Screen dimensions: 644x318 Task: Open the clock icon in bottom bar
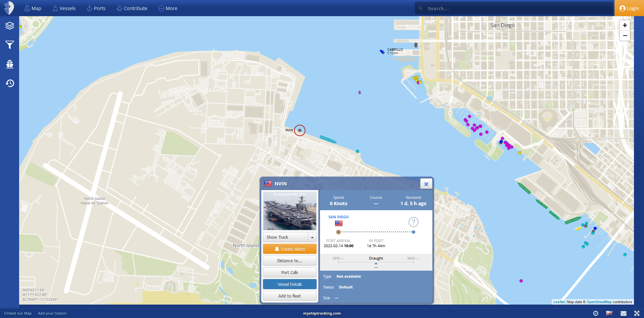point(596,313)
